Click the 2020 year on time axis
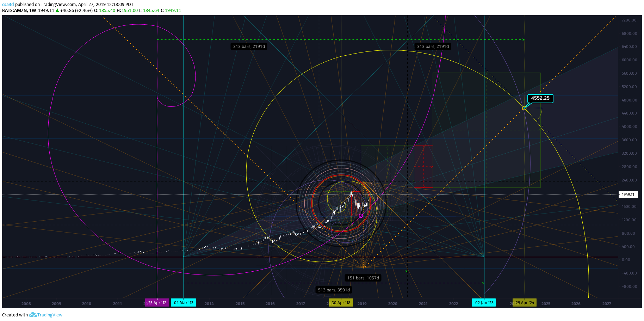 392,304
